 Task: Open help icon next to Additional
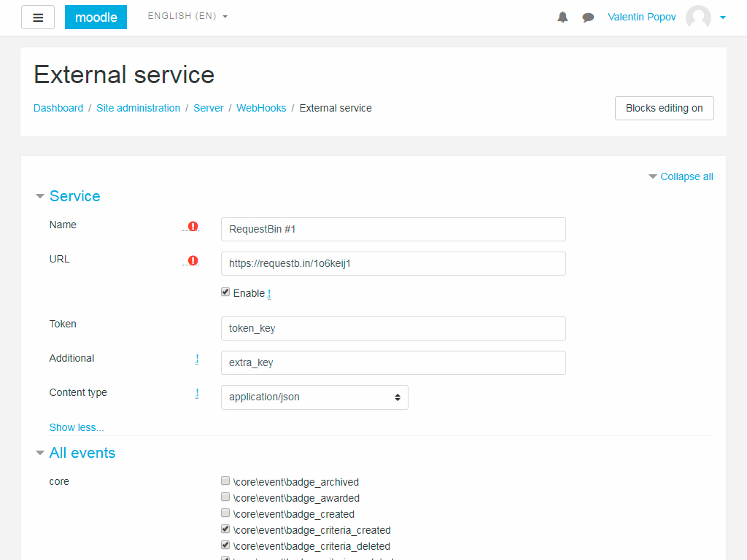[x=197, y=359]
